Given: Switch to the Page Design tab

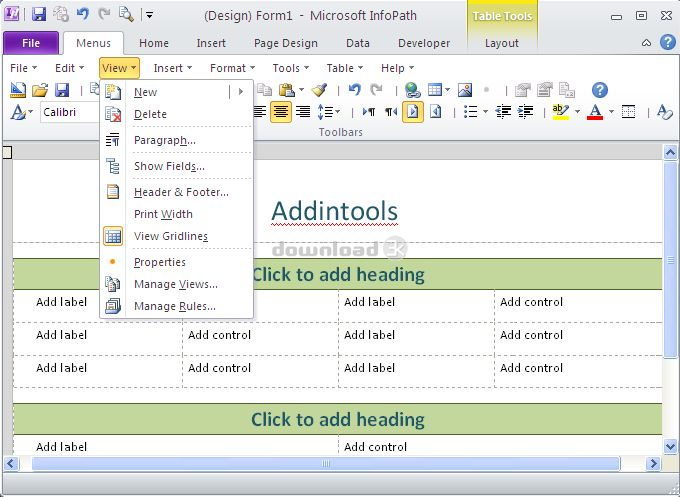Looking at the screenshot, I should point(286,43).
